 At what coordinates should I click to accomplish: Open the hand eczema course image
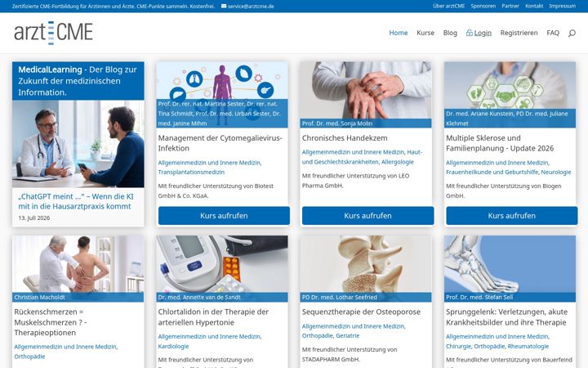366,90
